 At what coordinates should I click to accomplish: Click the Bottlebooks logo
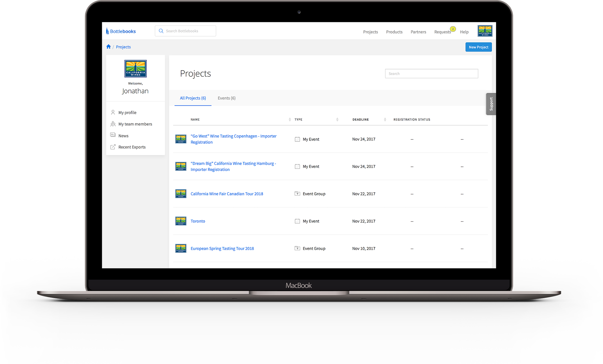(121, 31)
